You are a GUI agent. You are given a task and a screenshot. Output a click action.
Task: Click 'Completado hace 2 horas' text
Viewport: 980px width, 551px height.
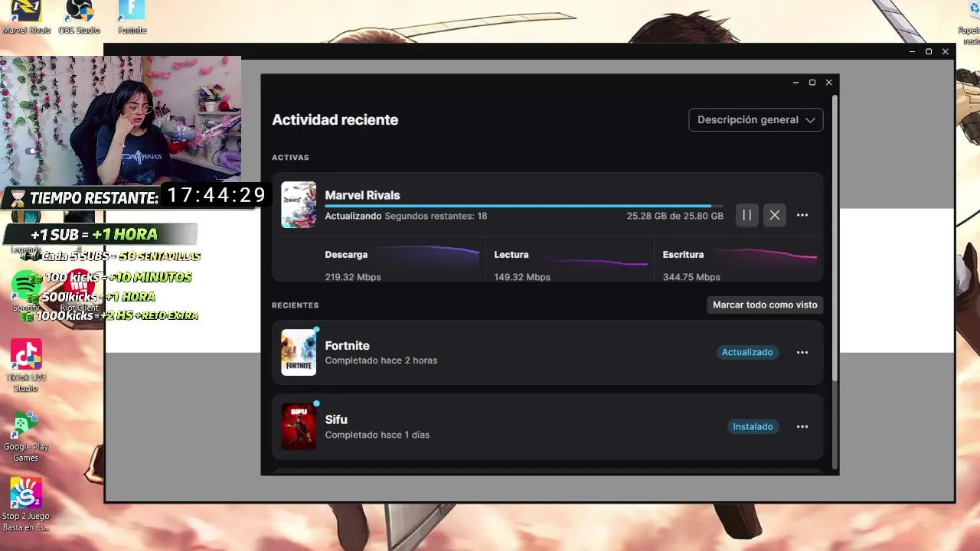pos(381,360)
